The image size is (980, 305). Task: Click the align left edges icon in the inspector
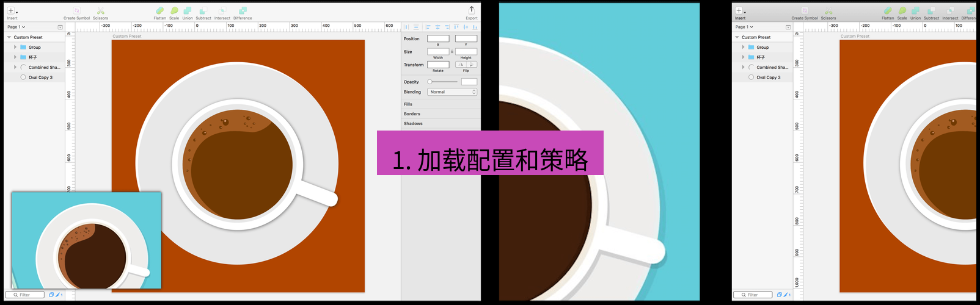click(428, 27)
